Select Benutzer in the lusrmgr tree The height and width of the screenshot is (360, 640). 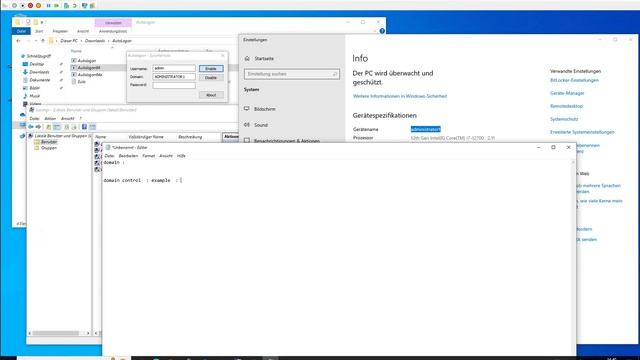pyautogui.click(x=49, y=142)
